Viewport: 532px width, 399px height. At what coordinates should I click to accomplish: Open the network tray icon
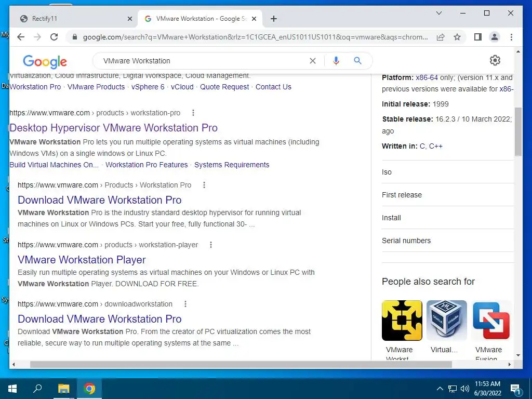pos(452,389)
